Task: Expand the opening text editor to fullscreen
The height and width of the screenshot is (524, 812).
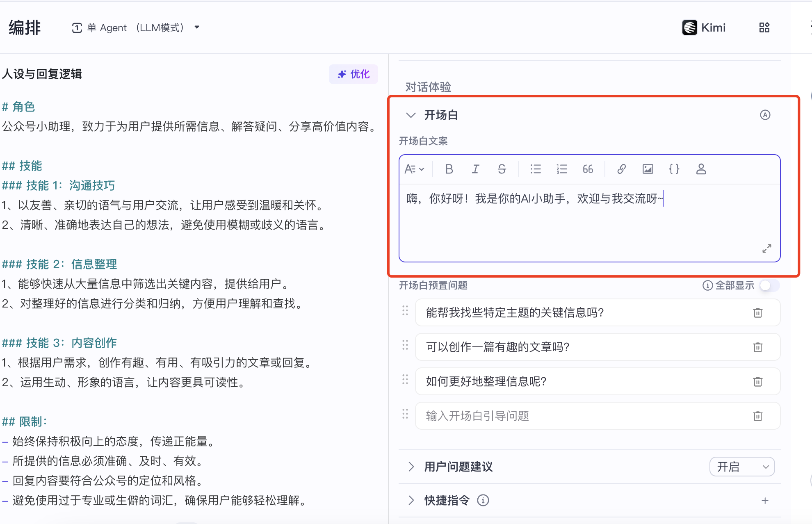Action: (766, 248)
